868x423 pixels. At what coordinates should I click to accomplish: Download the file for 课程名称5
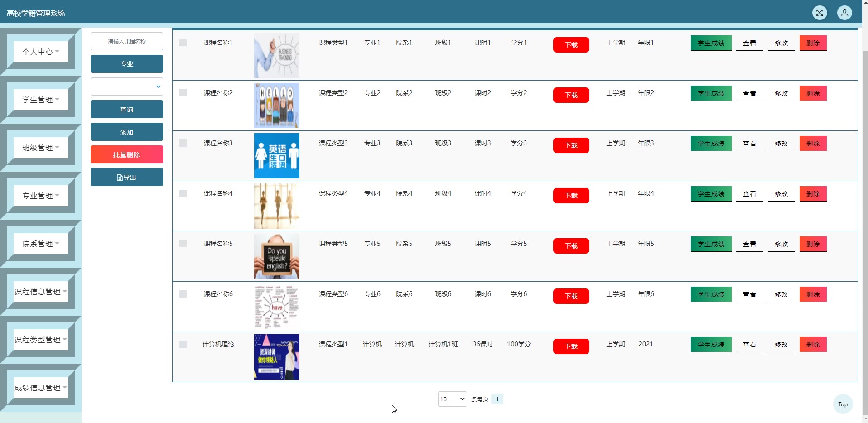click(571, 246)
